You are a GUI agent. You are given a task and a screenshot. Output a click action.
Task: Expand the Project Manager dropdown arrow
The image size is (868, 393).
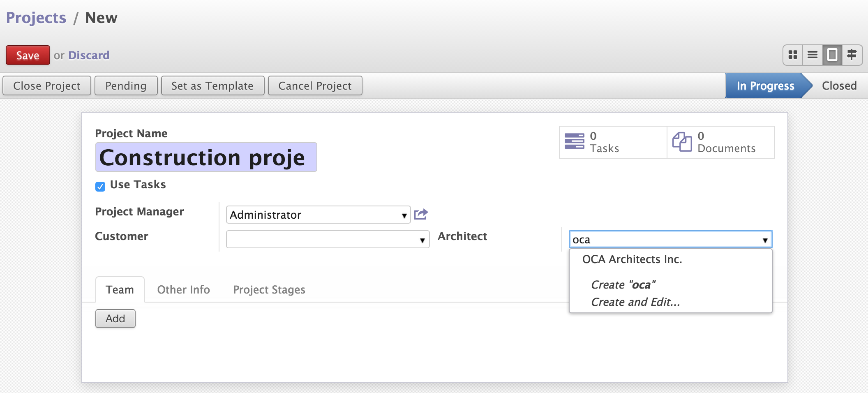coord(404,215)
